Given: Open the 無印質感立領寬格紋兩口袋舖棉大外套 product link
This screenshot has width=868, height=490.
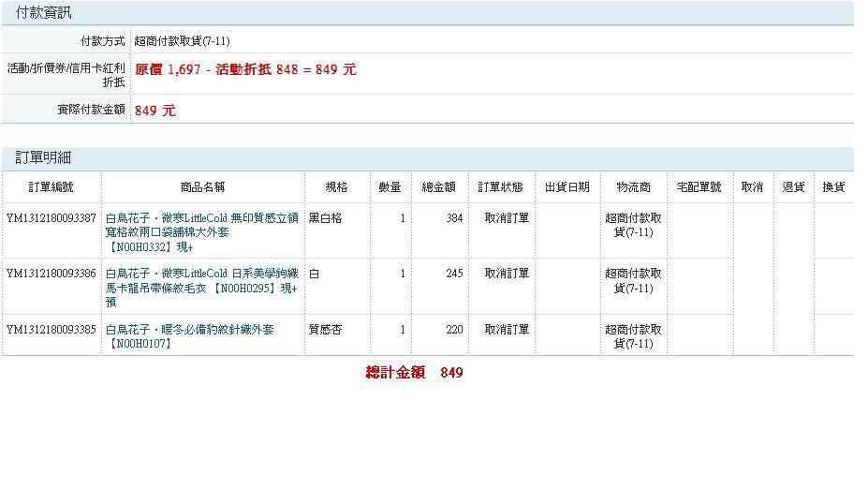Looking at the screenshot, I should (x=202, y=232).
